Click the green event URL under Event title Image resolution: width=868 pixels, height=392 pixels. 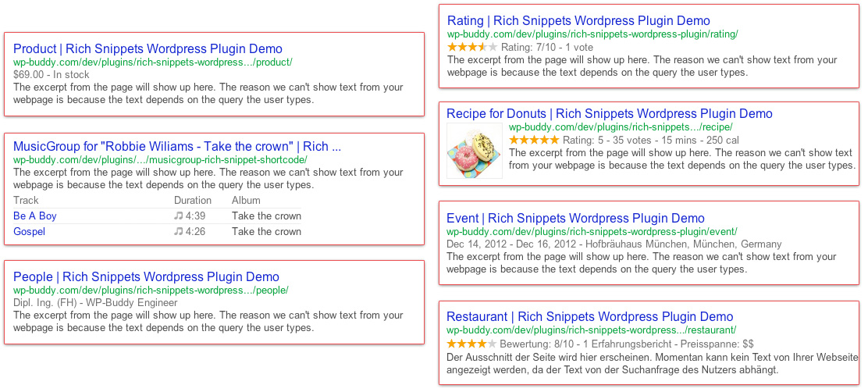(592, 232)
